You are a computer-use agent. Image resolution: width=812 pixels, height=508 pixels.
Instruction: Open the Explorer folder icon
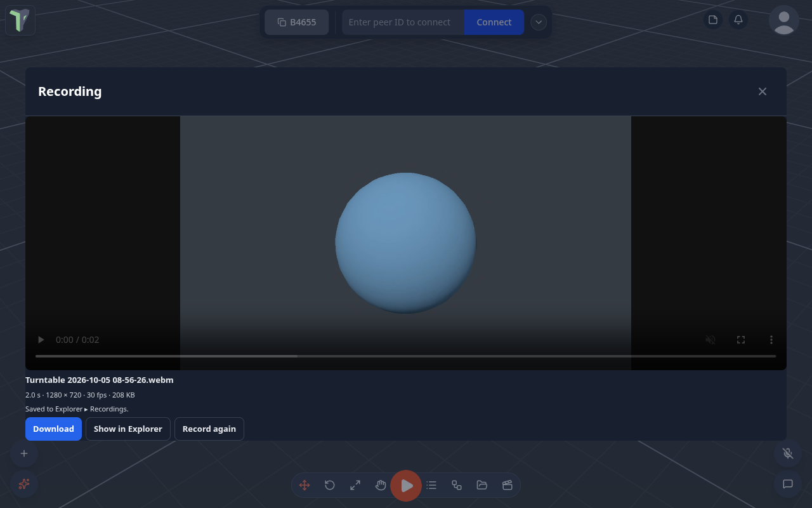coord(482,485)
